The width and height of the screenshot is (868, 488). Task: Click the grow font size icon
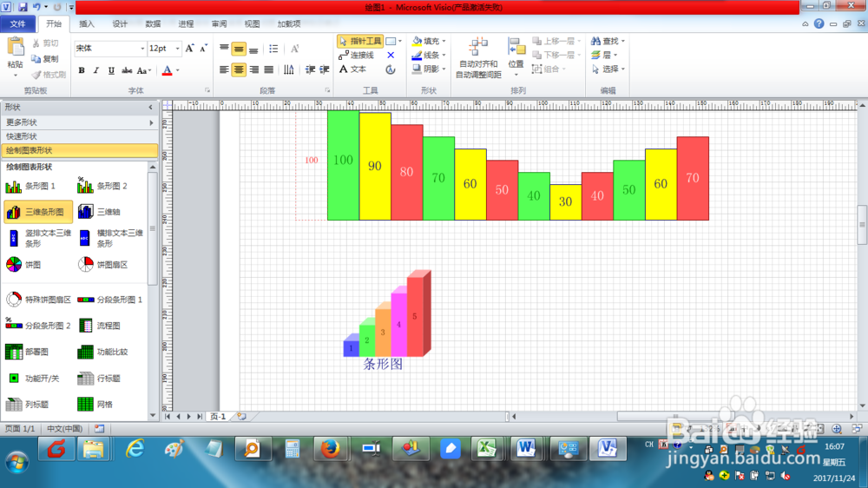[189, 49]
